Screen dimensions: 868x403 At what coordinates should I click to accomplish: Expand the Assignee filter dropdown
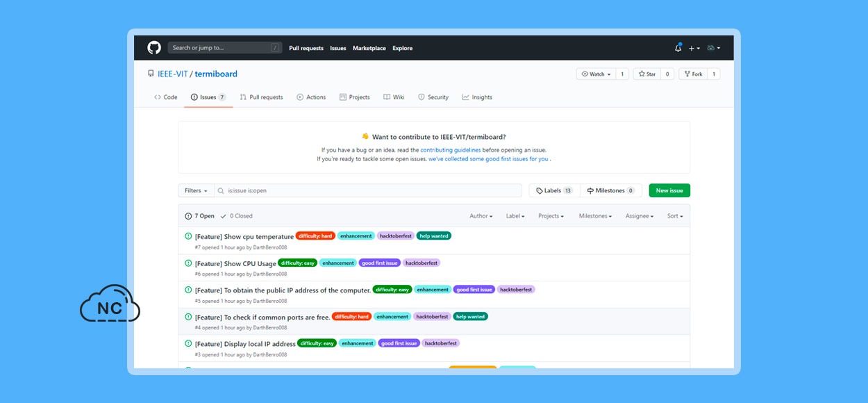(x=640, y=216)
